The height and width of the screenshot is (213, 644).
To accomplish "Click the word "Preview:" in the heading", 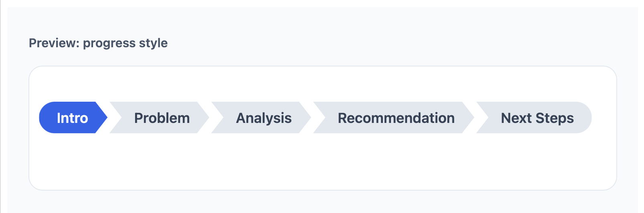I will (x=54, y=43).
